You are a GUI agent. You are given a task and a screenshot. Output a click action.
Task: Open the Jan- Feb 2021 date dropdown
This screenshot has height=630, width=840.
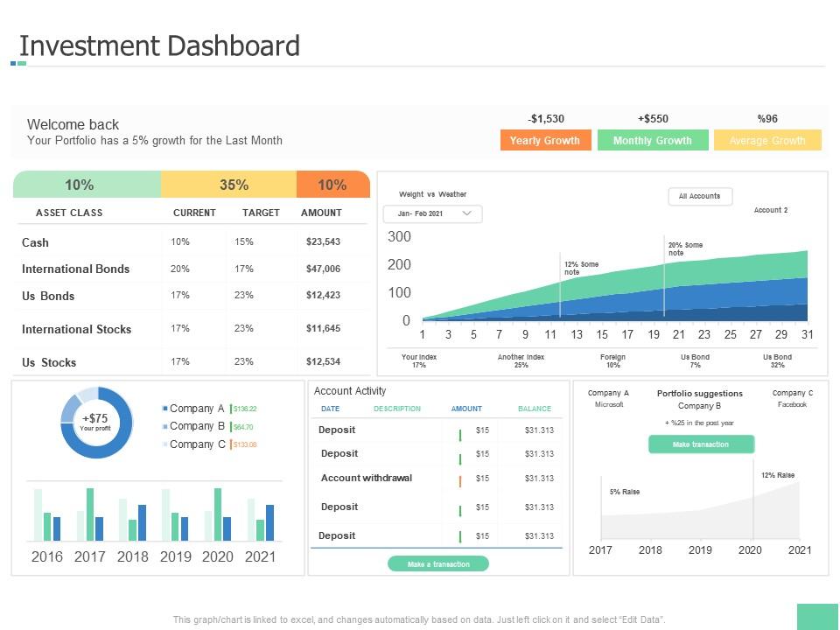tap(433, 213)
